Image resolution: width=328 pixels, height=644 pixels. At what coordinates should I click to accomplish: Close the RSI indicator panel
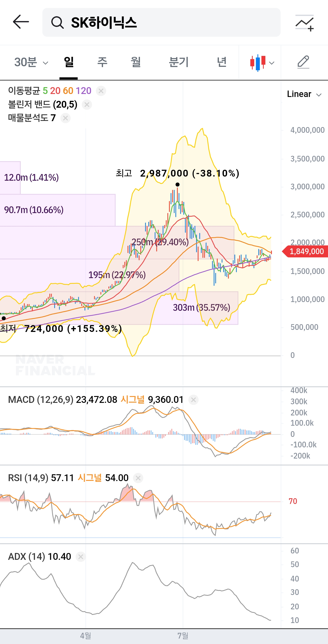(138, 478)
